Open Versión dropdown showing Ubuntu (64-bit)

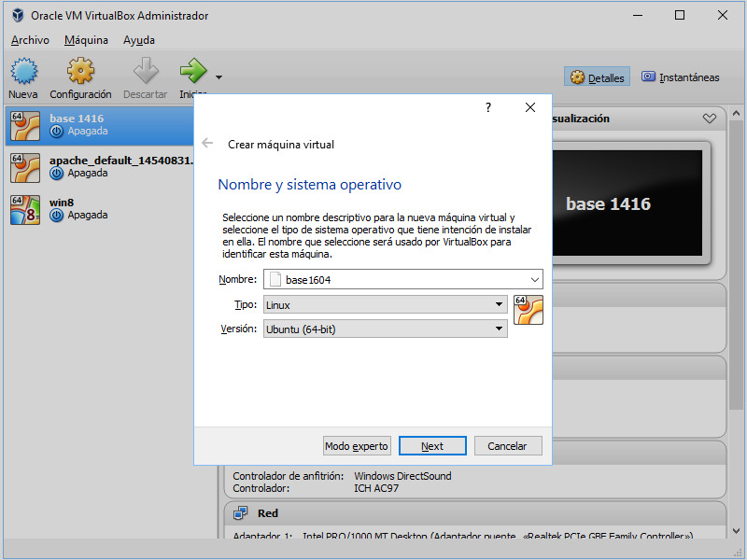[386, 329]
